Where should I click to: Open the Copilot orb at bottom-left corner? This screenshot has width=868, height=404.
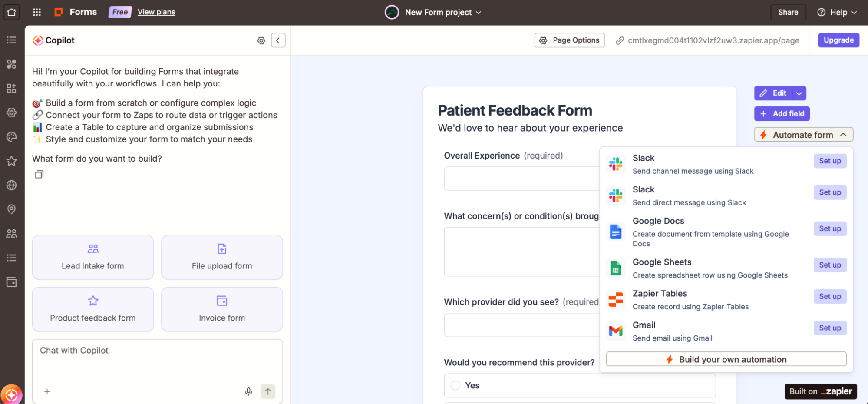click(x=11, y=394)
